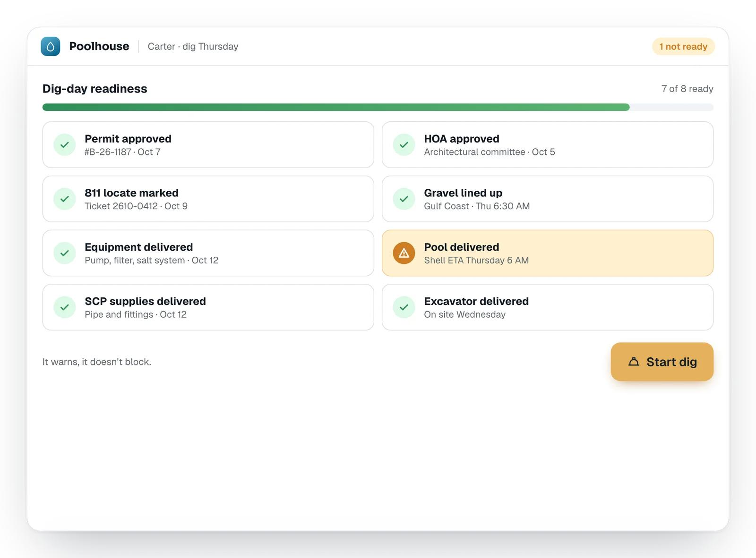The width and height of the screenshot is (756, 558).
Task: Click 'Ticket 2610-0412 · Oct 9' detail
Action: (x=136, y=206)
